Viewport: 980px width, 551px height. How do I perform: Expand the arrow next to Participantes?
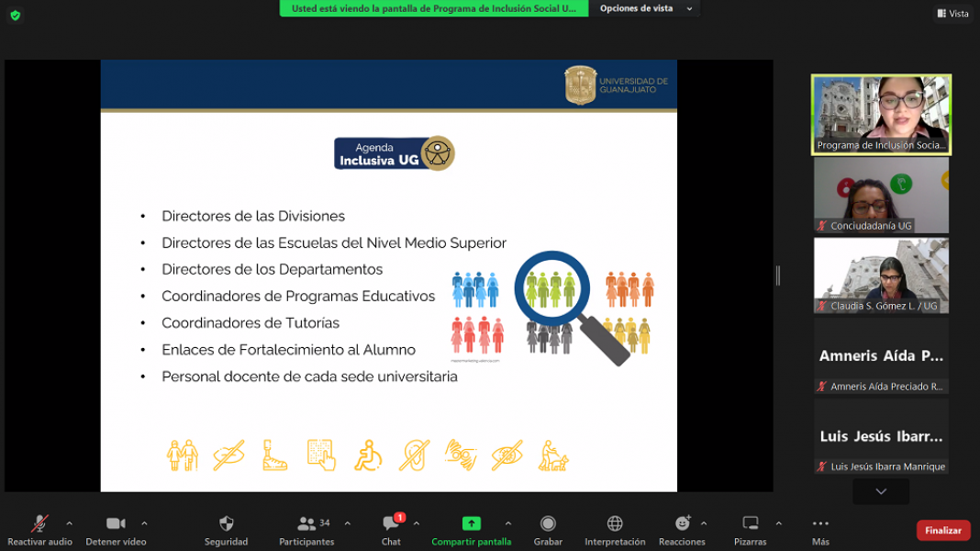(347, 523)
